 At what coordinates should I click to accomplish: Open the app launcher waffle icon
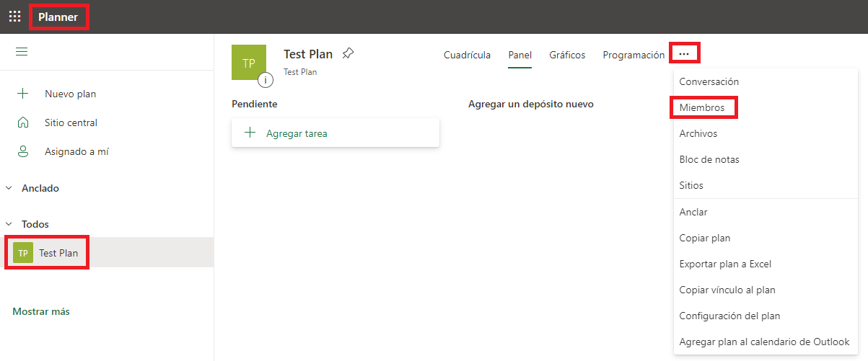click(14, 16)
